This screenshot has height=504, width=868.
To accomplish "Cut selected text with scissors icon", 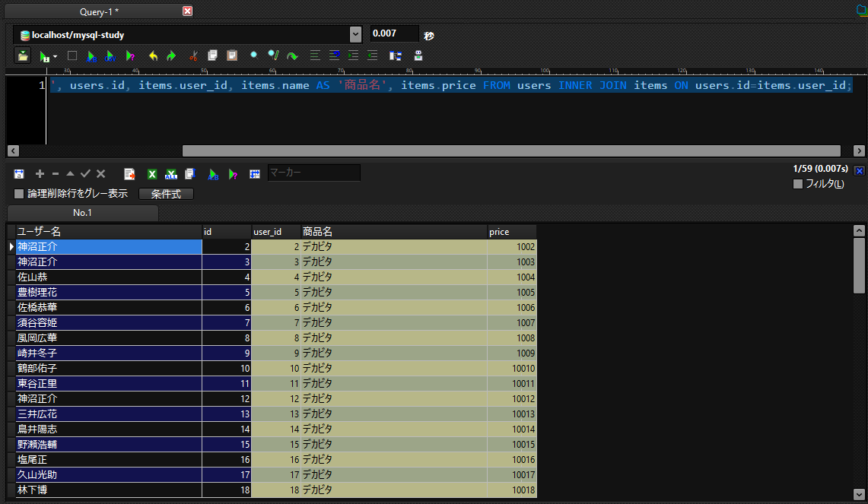I will pos(193,56).
